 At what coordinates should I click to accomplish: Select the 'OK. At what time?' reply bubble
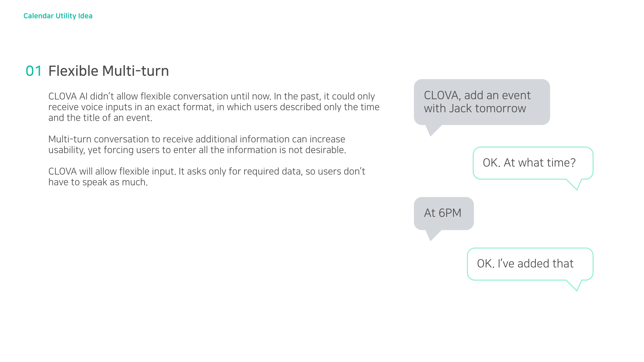click(x=533, y=163)
